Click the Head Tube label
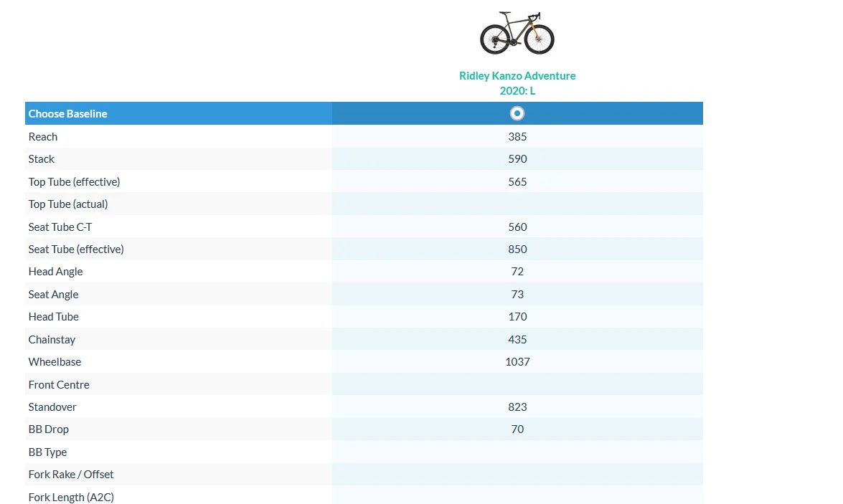This screenshot has height=504, width=843. (x=54, y=317)
